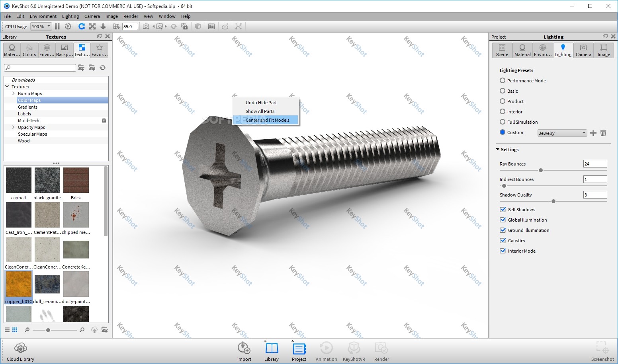Delete the custom lighting preset
The width and height of the screenshot is (618, 364).
click(603, 133)
